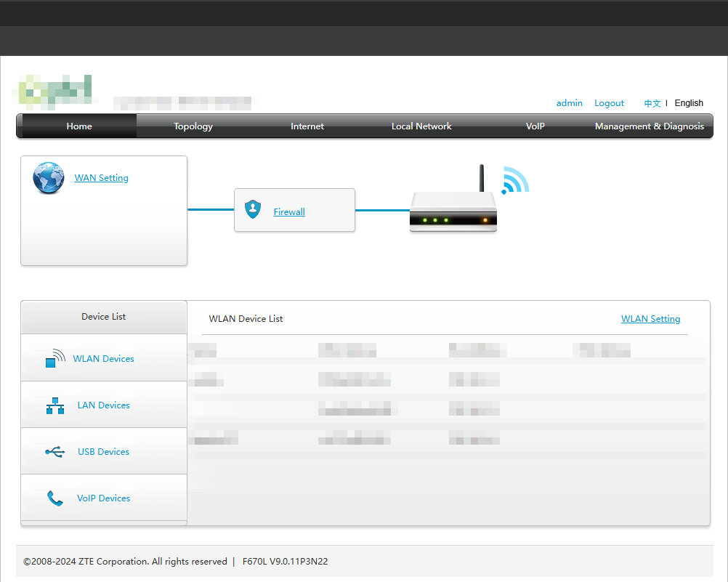728x582 pixels.
Task: Open the VoIP tab
Action: pos(535,126)
